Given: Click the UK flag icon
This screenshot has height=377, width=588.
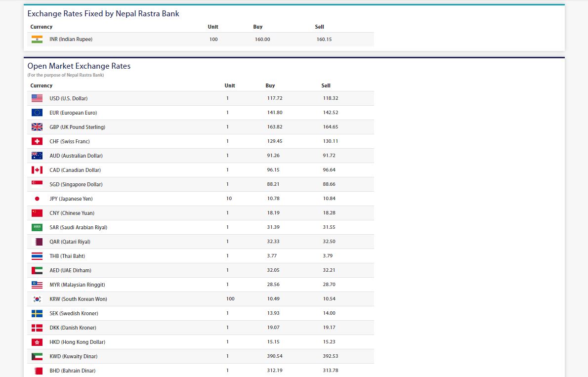Looking at the screenshot, I should point(37,127).
